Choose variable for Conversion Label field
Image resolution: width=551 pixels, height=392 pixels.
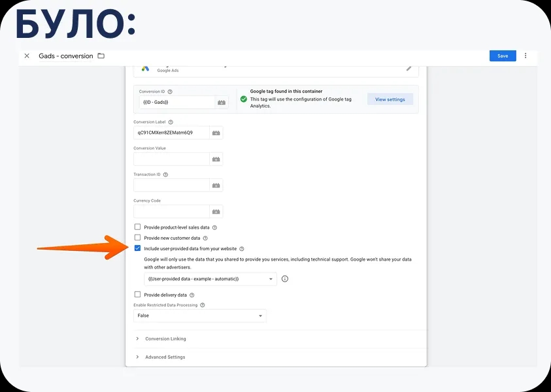pyautogui.click(x=216, y=133)
